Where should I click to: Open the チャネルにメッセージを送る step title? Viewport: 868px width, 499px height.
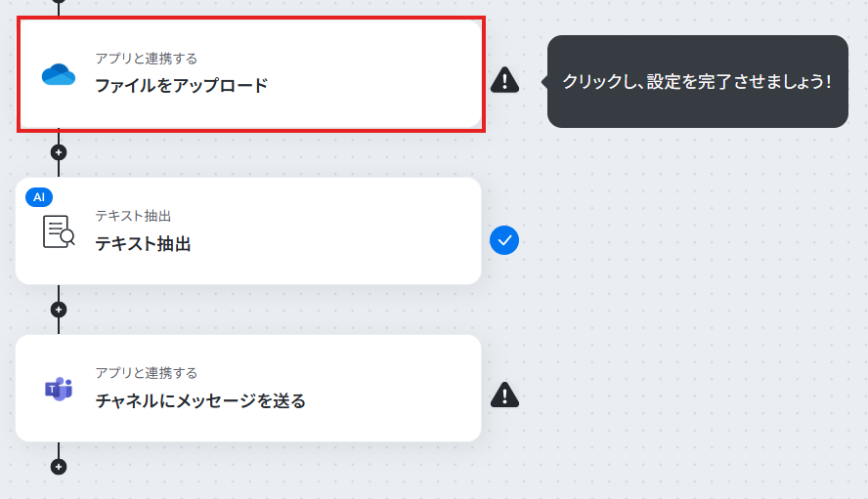pos(200,400)
